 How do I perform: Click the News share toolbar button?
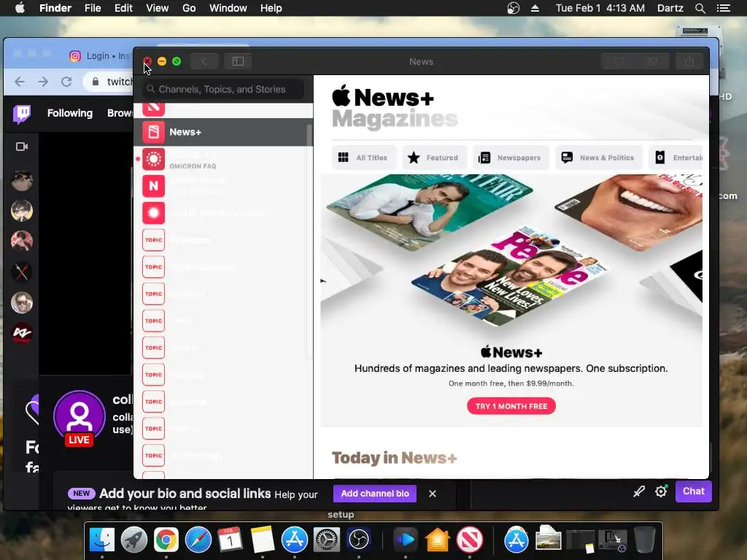click(689, 61)
